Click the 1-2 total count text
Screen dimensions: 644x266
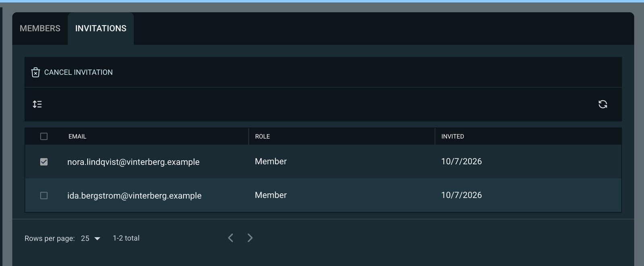[x=126, y=238]
